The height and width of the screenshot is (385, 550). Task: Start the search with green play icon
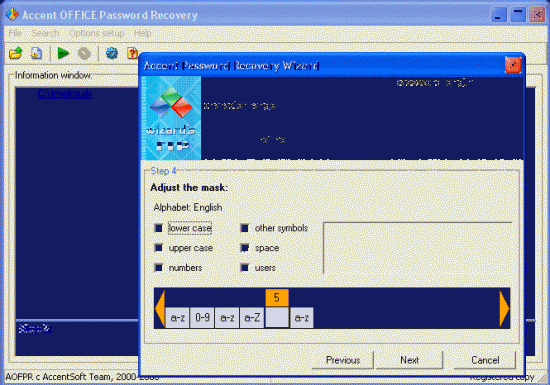[x=63, y=53]
